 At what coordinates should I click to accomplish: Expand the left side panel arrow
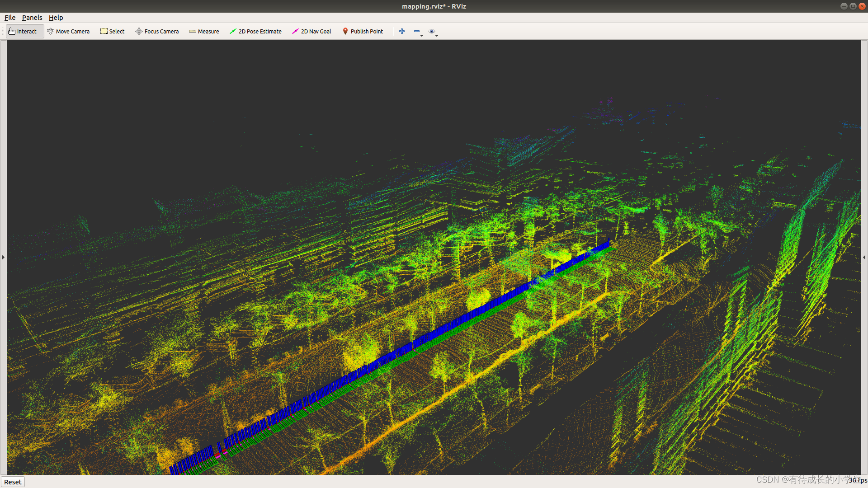click(3, 257)
